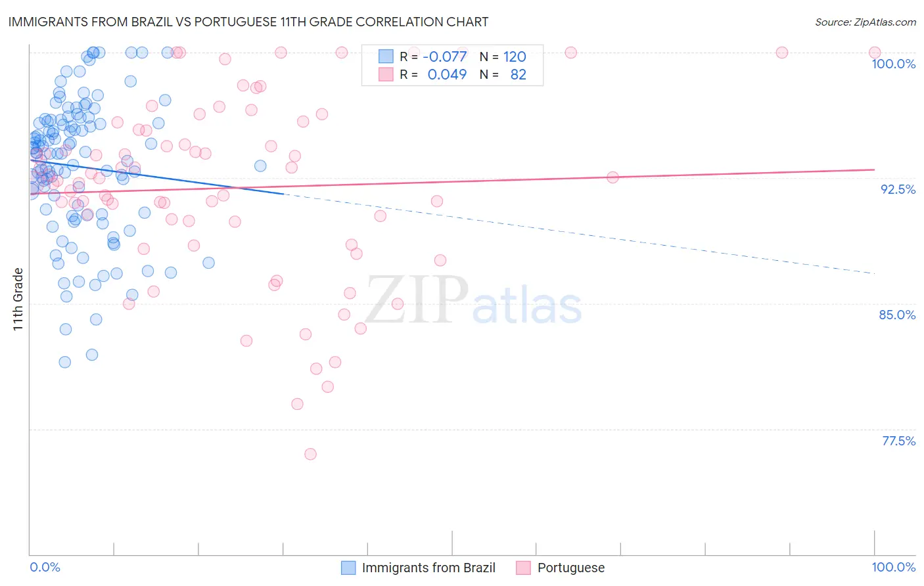Click the pink Portuguese legend swatch

[523, 568]
